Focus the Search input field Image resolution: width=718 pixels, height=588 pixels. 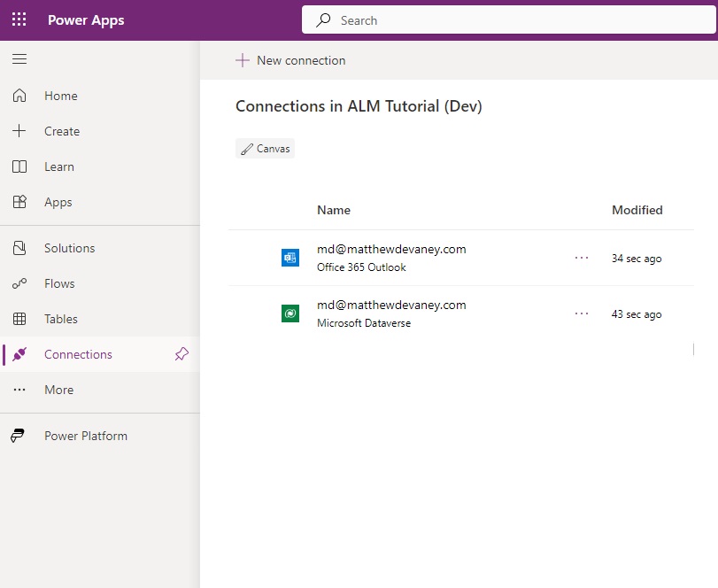(509, 19)
